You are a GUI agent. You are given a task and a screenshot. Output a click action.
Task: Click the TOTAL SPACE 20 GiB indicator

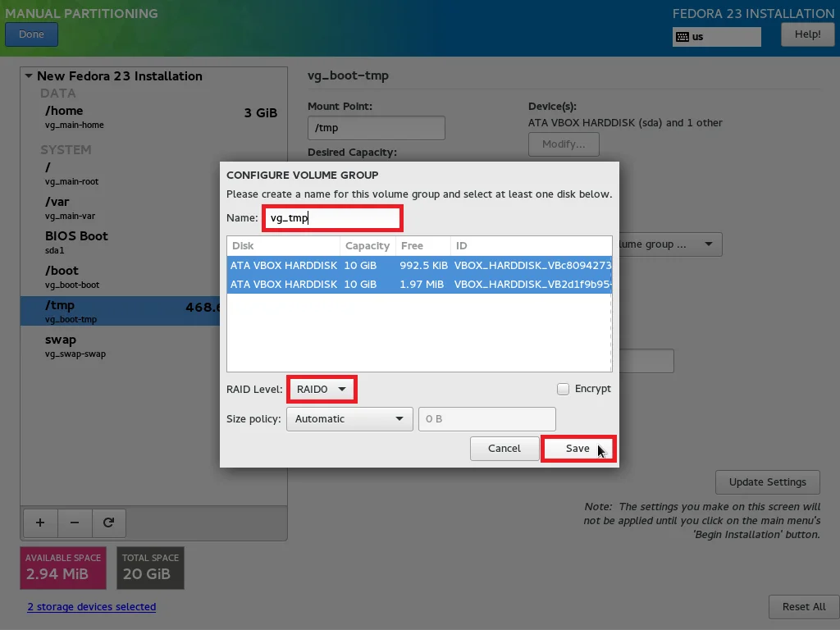[x=151, y=568]
